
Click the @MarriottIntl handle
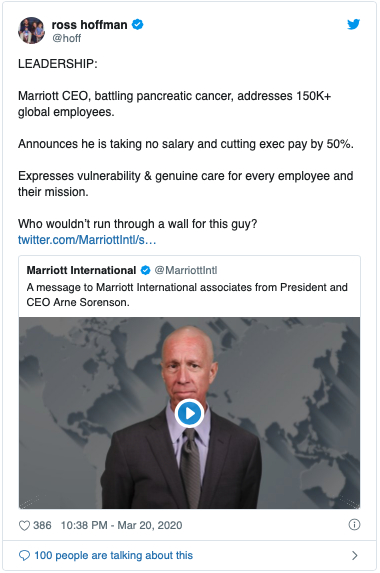pos(186,270)
